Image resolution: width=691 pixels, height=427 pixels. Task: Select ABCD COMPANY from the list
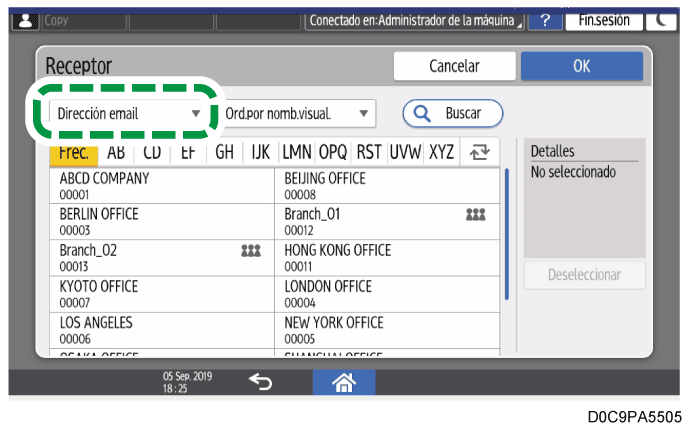click(161, 186)
